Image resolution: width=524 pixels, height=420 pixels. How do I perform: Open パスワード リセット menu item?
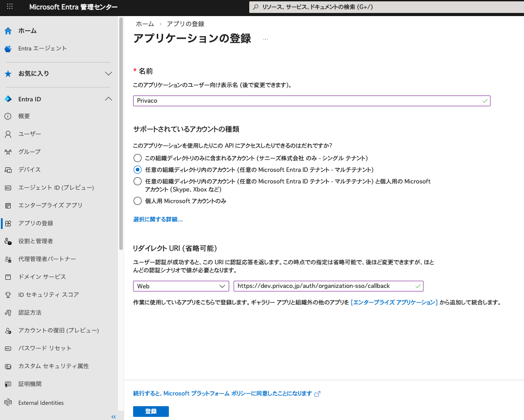tap(45, 348)
